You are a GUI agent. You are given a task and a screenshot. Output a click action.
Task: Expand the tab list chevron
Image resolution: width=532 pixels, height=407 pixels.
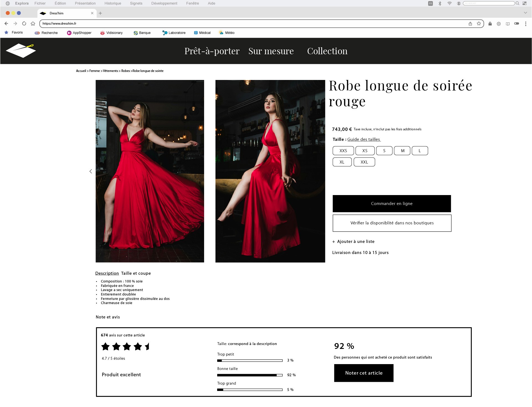[525, 13]
